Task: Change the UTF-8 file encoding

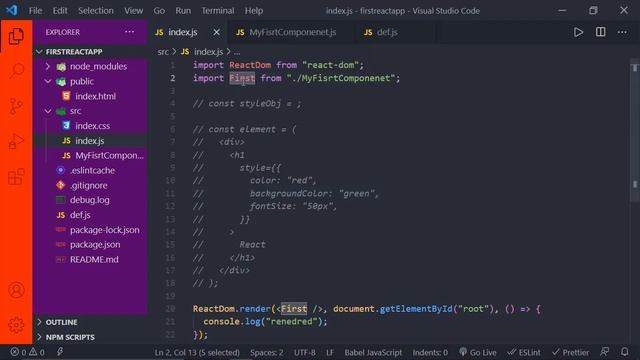Action: click(x=304, y=352)
